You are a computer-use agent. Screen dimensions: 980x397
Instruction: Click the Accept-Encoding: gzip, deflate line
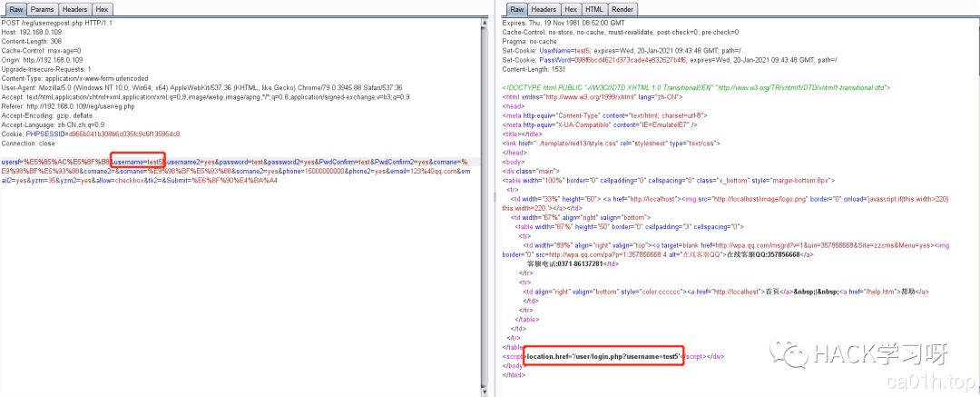pos(47,116)
